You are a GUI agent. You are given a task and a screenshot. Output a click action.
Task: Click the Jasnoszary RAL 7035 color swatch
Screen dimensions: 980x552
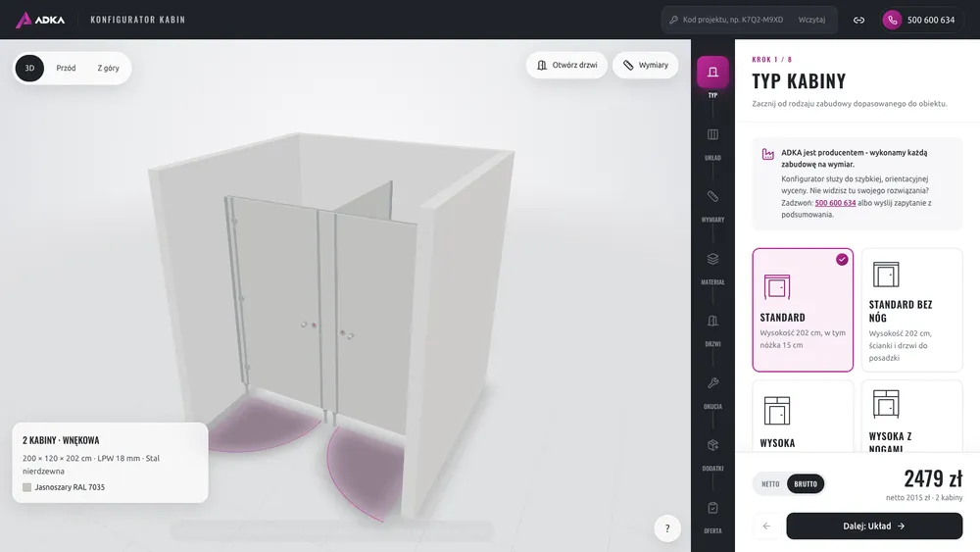pos(26,487)
